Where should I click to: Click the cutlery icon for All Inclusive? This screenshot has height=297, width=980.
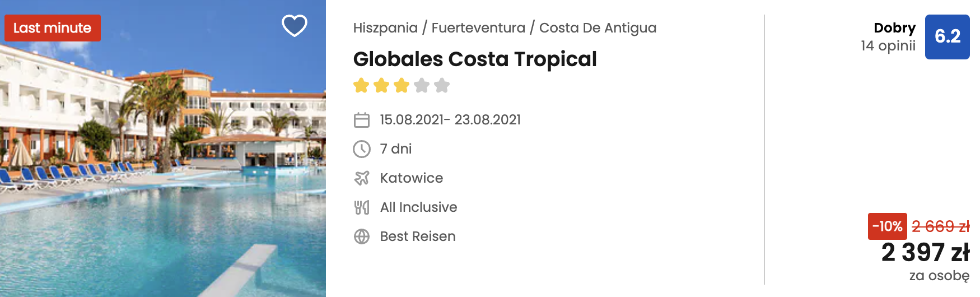coord(362,207)
